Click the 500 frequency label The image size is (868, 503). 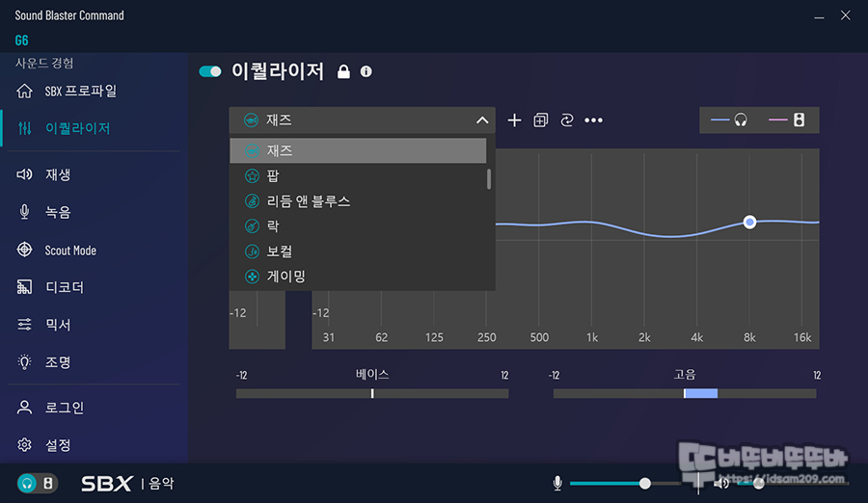[x=539, y=337]
